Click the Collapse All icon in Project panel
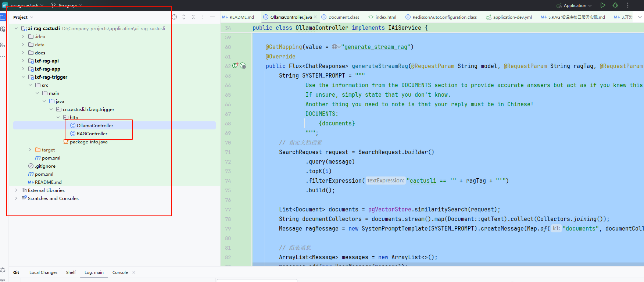The width and height of the screenshot is (644, 282). 193,17
